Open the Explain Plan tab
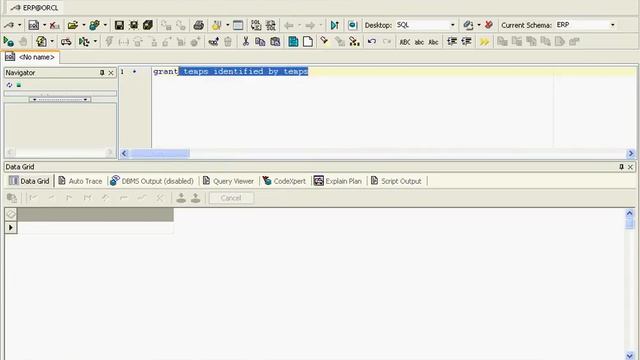640x360 pixels. coord(338,181)
